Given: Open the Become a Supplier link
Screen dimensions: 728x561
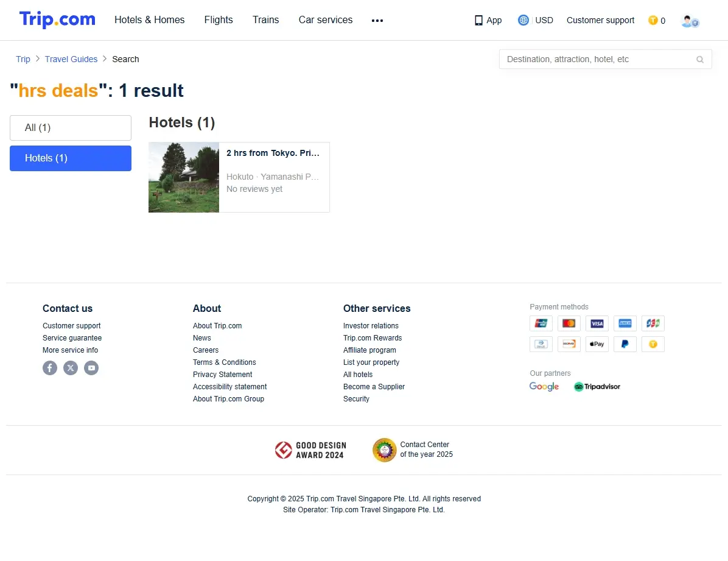Looking at the screenshot, I should tap(374, 386).
